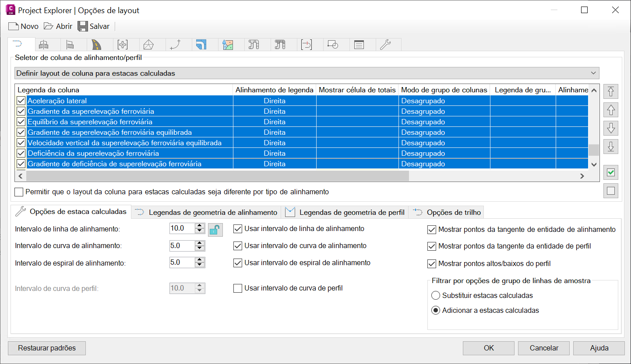Decrease the line alignment interval value
This screenshot has height=364, width=631.
pos(200,231)
